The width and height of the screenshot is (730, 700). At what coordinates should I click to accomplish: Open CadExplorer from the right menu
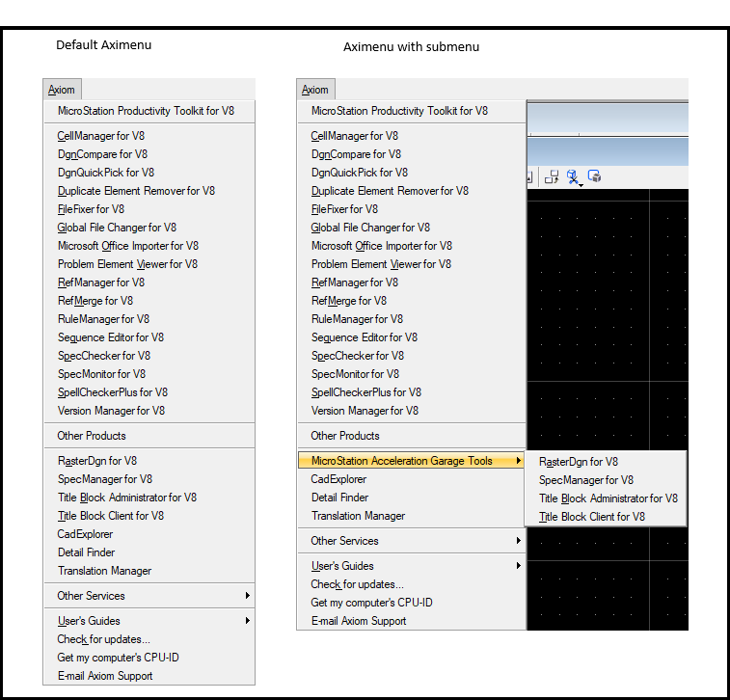[x=338, y=479]
